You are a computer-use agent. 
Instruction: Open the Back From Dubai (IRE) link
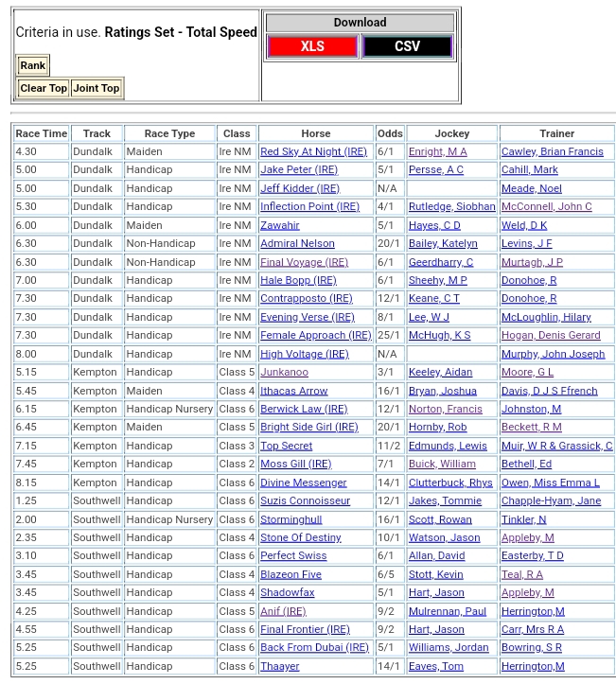point(314,648)
